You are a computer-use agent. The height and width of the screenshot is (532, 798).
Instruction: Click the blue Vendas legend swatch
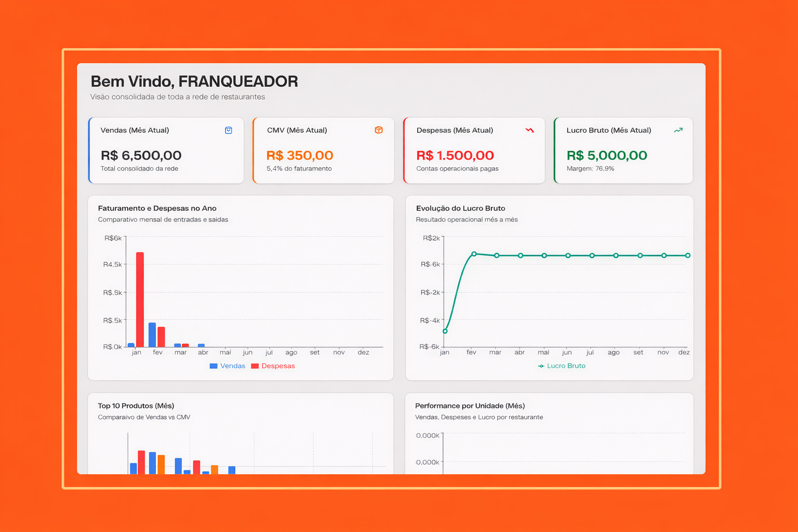coord(212,366)
